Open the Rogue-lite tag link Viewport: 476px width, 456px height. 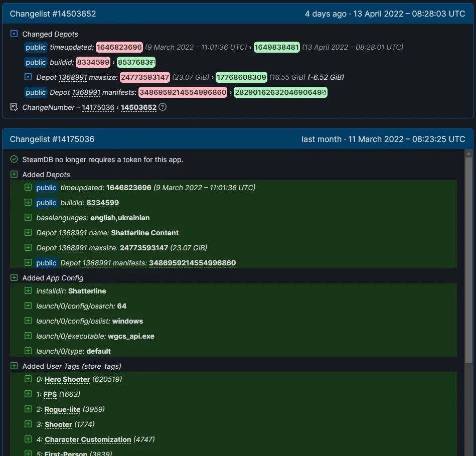[62, 409]
